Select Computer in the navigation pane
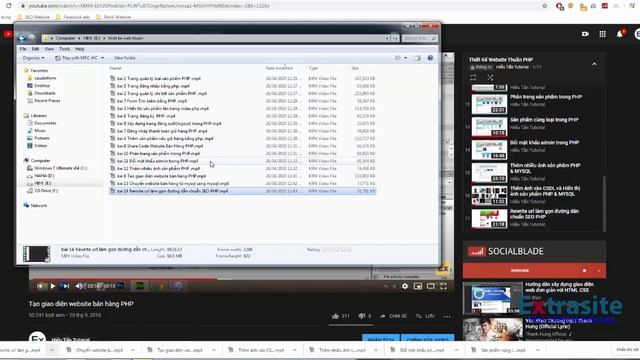The height and width of the screenshot is (360, 640). coord(40,160)
